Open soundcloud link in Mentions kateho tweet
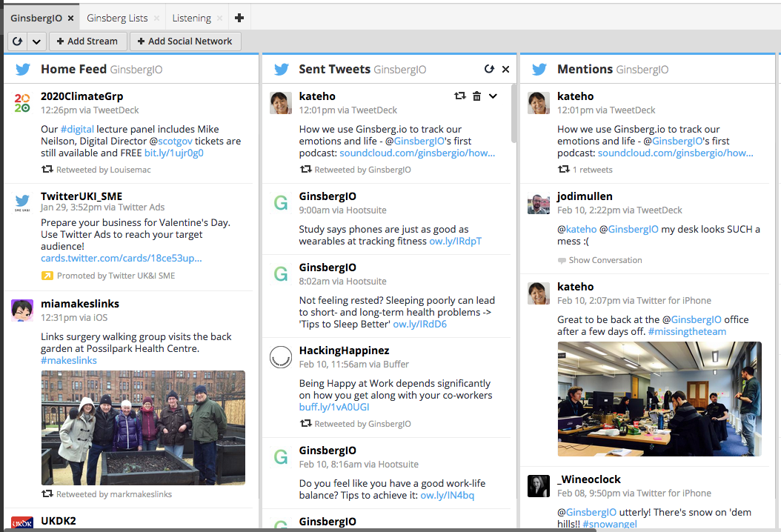This screenshot has height=532, width=781. (x=675, y=153)
